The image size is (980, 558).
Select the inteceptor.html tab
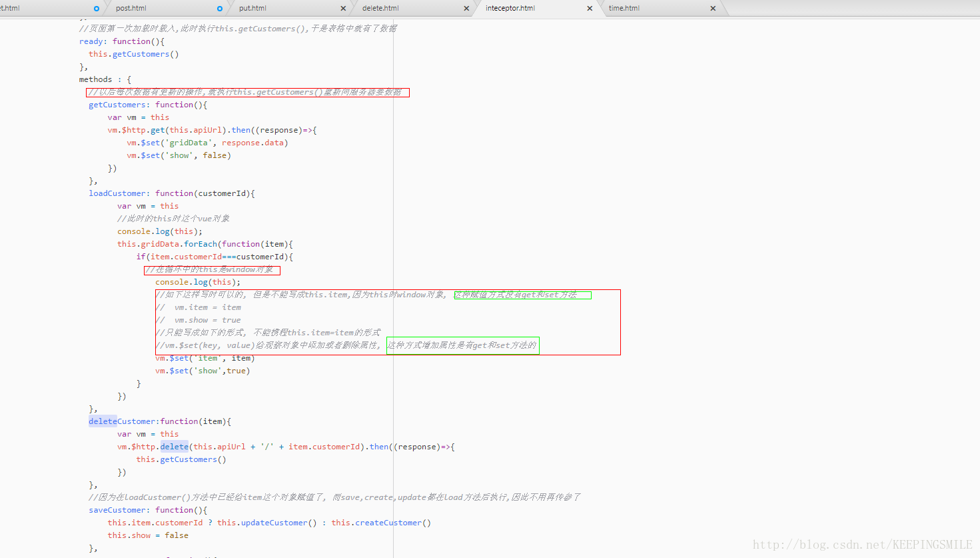click(510, 8)
